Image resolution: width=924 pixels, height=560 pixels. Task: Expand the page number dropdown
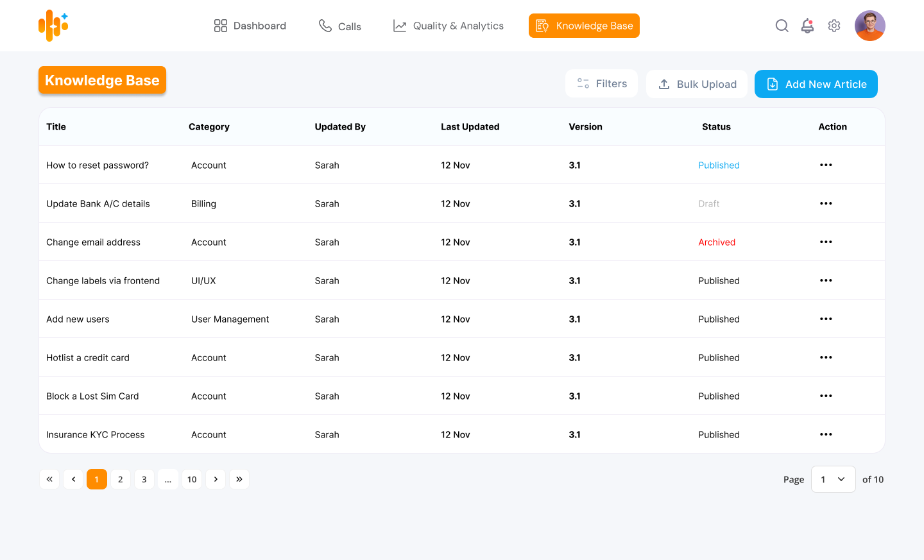point(833,479)
